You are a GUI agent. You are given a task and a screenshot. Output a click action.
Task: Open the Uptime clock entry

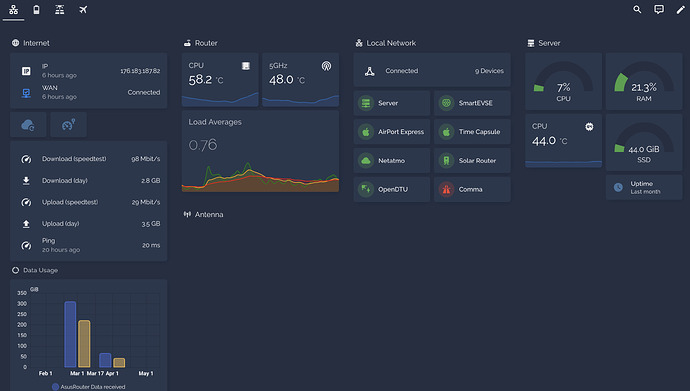(x=644, y=187)
